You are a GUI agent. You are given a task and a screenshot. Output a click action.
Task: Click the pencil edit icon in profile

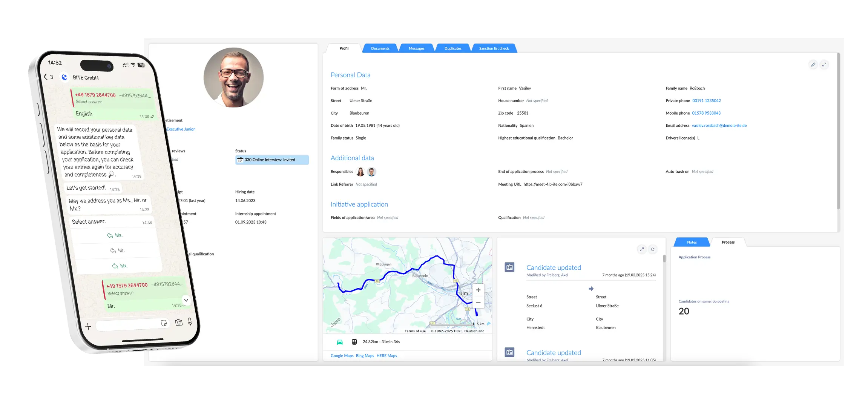click(813, 65)
